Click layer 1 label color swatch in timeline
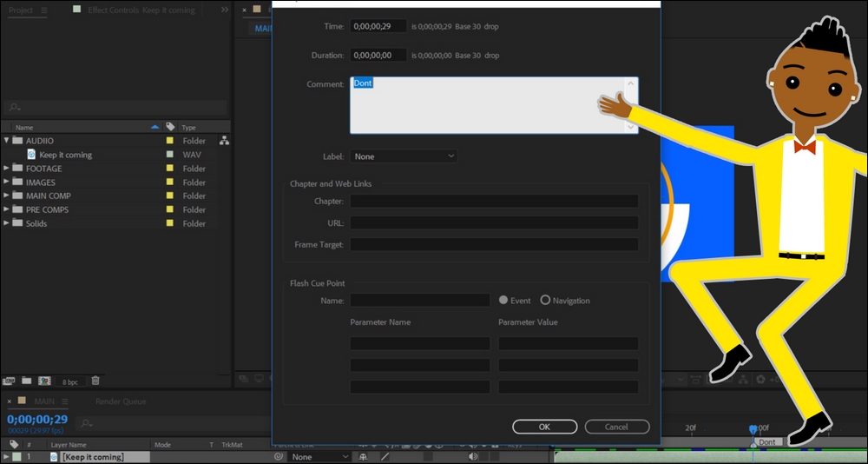 coord(17,457)
